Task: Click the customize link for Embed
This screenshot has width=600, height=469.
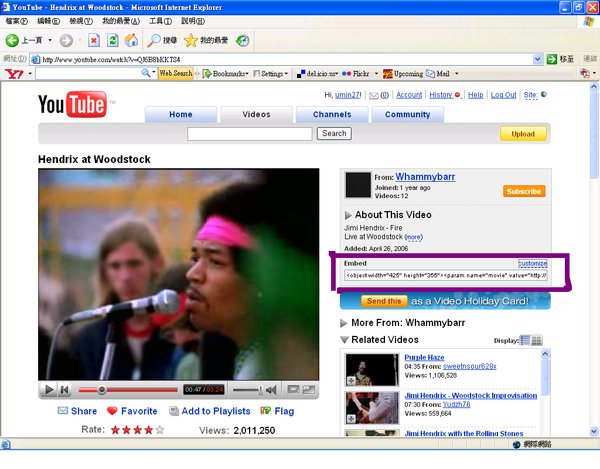Action: tap(532, 264)
